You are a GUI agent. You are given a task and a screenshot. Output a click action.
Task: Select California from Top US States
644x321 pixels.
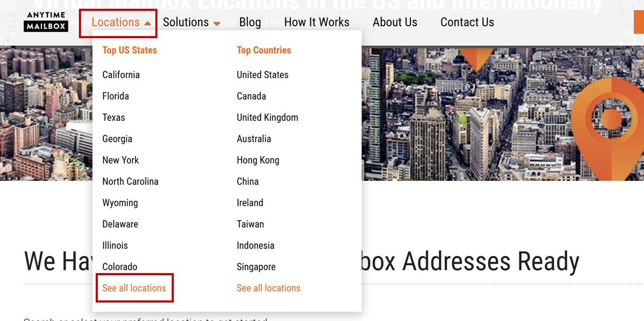[x=121, y=75]
